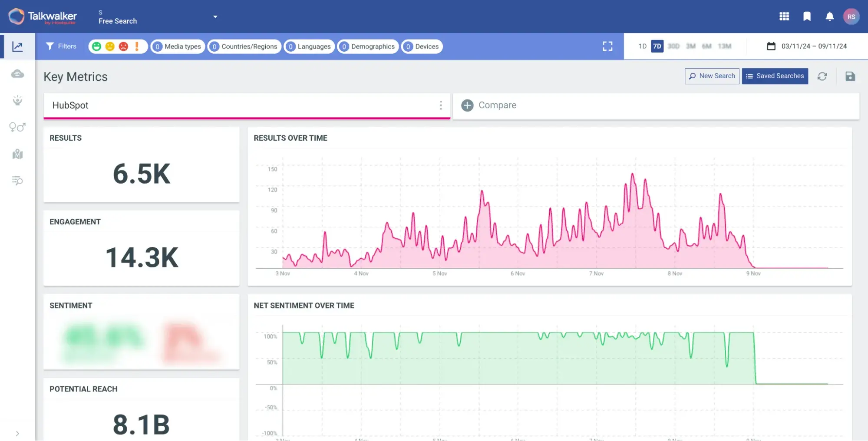This screenshot has width=868, height=441.
Task: Open the notifications bell
Action: click(829, 16)
